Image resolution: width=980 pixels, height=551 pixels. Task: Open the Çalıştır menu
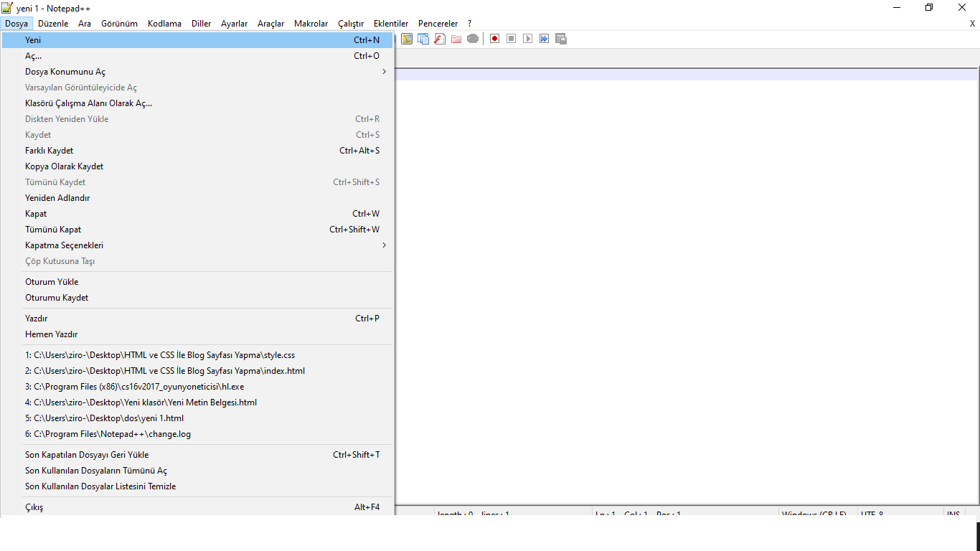(351, 24)
